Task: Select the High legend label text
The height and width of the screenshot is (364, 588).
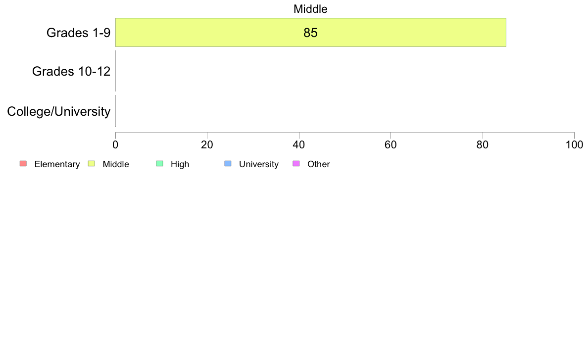Action: [180, 164]
